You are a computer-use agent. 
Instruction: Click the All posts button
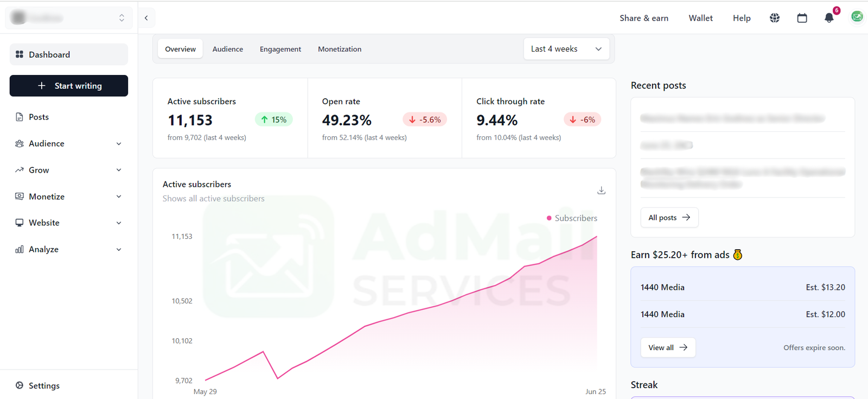pyautogui.click(x=669, y=218)
